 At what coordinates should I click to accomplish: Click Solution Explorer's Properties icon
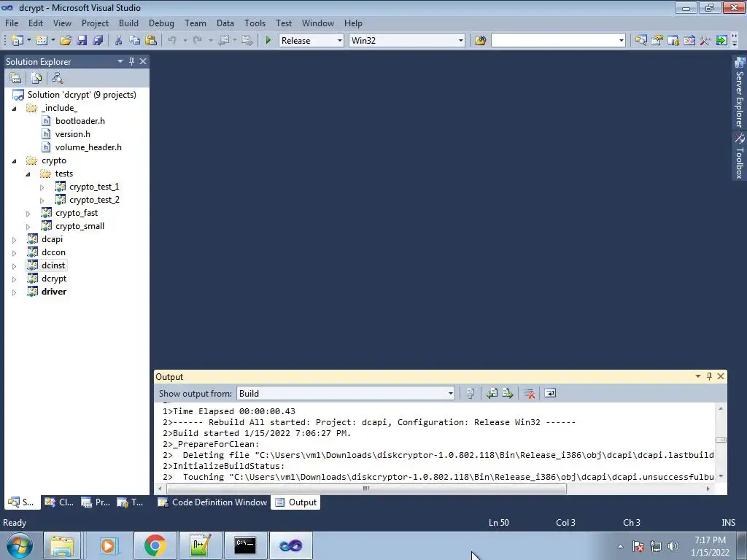[15, 77]
